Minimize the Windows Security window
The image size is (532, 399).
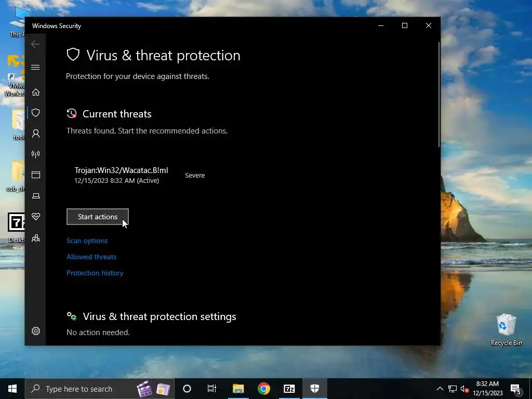click(381, 26)
